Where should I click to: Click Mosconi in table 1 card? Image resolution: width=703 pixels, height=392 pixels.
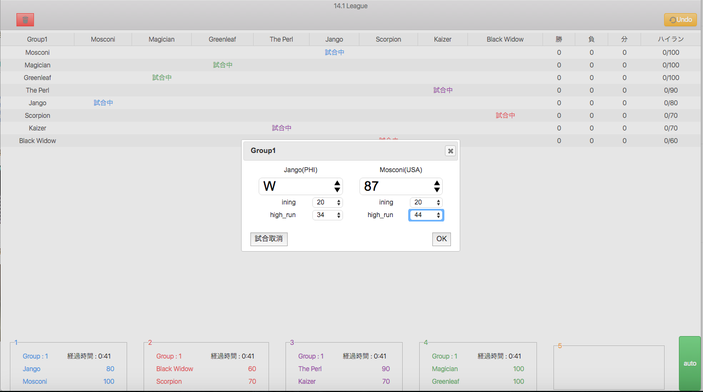click(x=35, y=381)
